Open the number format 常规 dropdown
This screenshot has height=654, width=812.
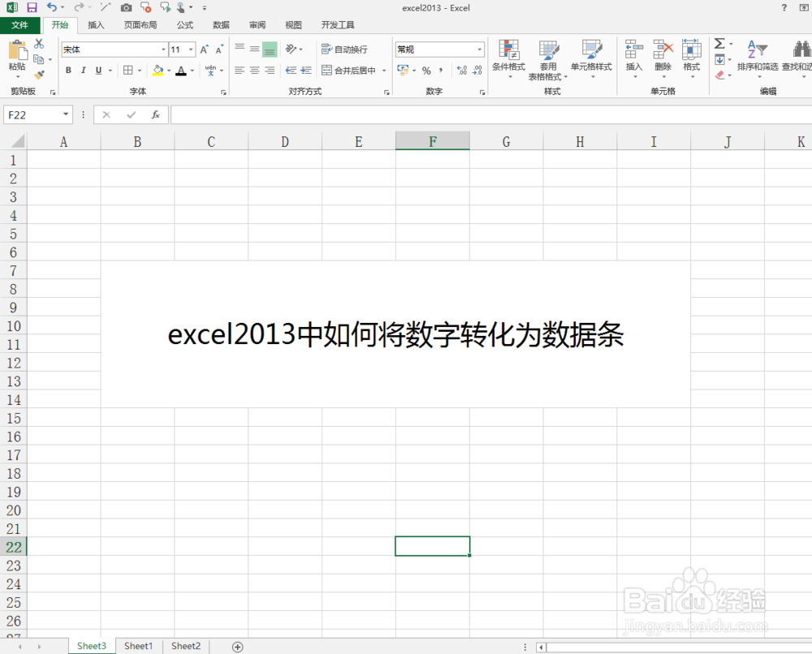click(x=480, y=49)
